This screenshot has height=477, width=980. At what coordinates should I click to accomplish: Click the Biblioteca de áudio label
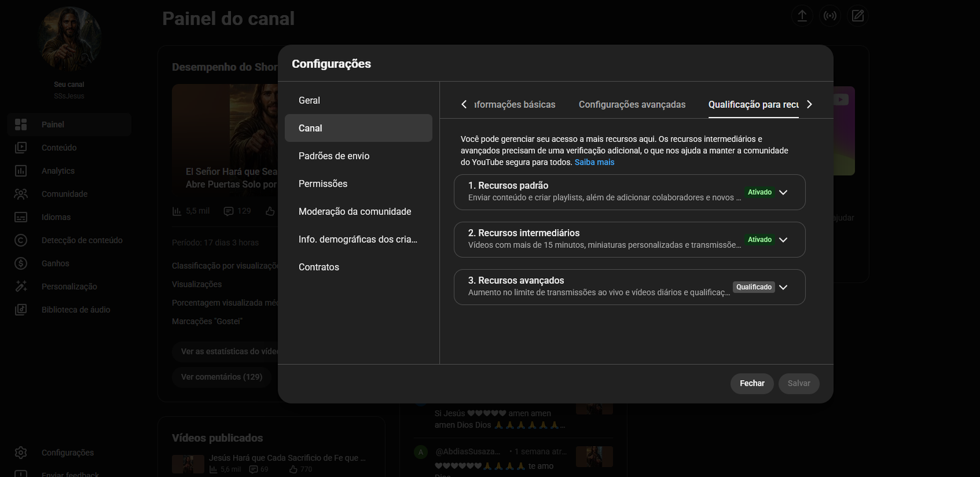[x=76, y=310]
